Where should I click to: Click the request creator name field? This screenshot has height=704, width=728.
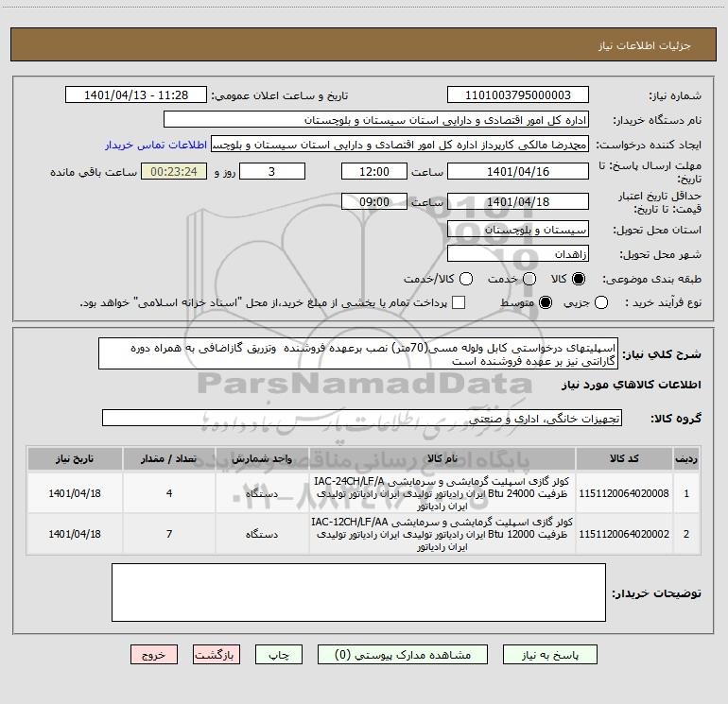tap(400, 144)
